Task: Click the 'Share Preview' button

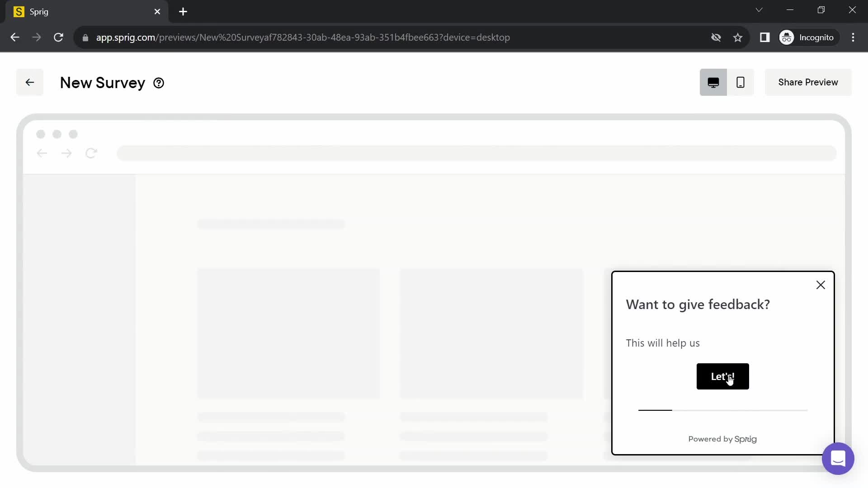Action: pos(808,82)
